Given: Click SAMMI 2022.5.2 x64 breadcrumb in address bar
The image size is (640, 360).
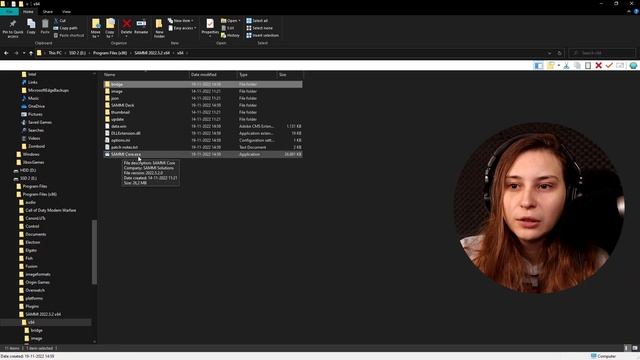Looking at the screenshot, I should coord(152,53).
